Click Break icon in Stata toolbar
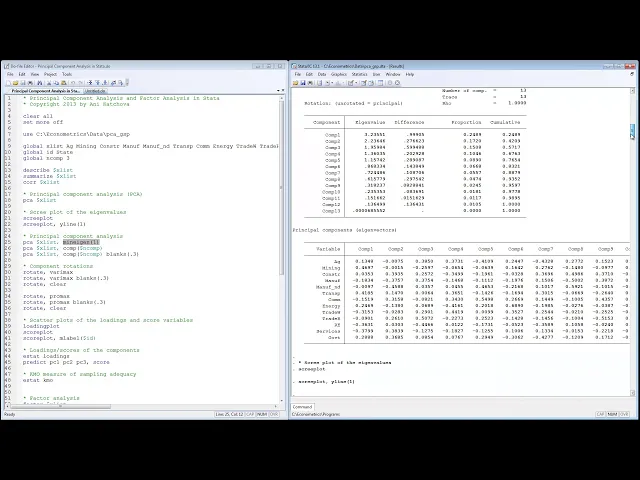Viewport: 640px width, 480px height. coord(398,82)
